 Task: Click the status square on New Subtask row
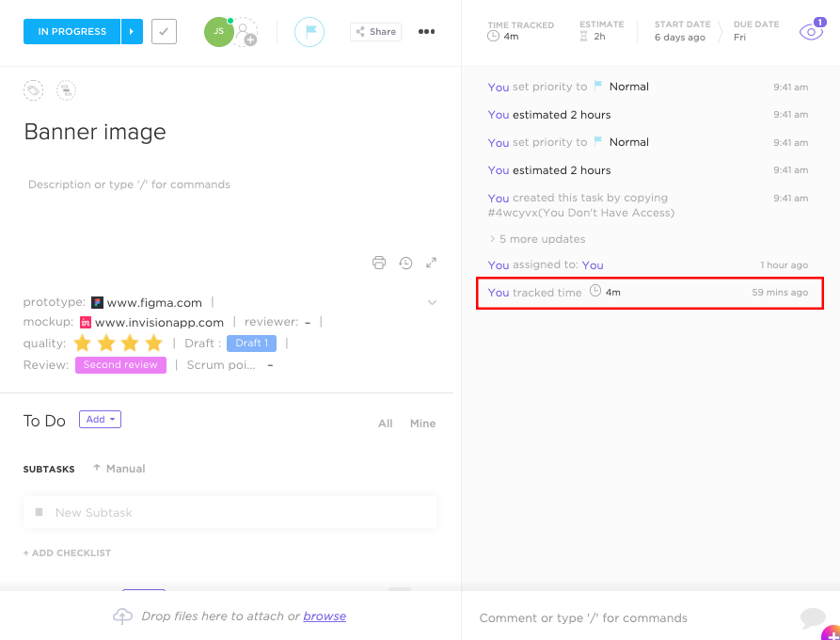pos(37,511)
